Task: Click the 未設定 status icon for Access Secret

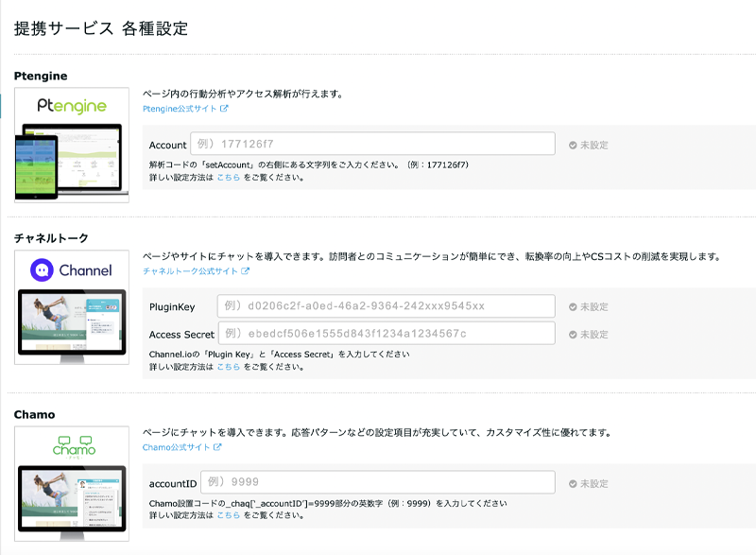Action: click(573, 335)
